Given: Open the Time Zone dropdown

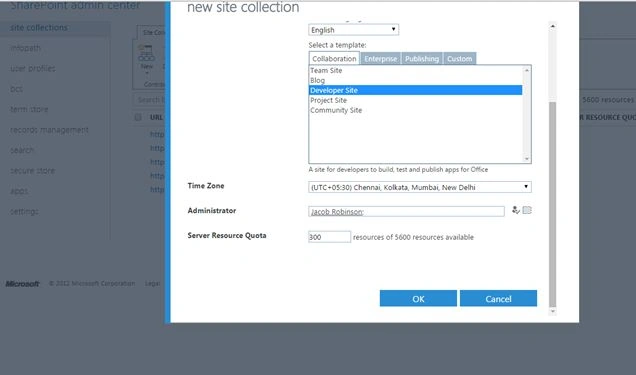Looking at the screenshot, I should [x=420, y=187].
